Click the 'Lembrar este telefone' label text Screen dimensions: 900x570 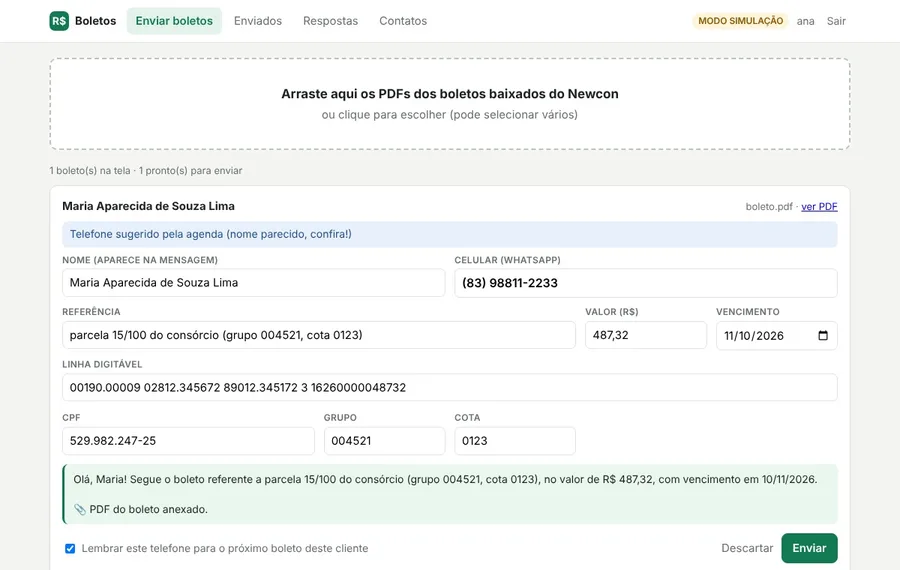point(224,549)
